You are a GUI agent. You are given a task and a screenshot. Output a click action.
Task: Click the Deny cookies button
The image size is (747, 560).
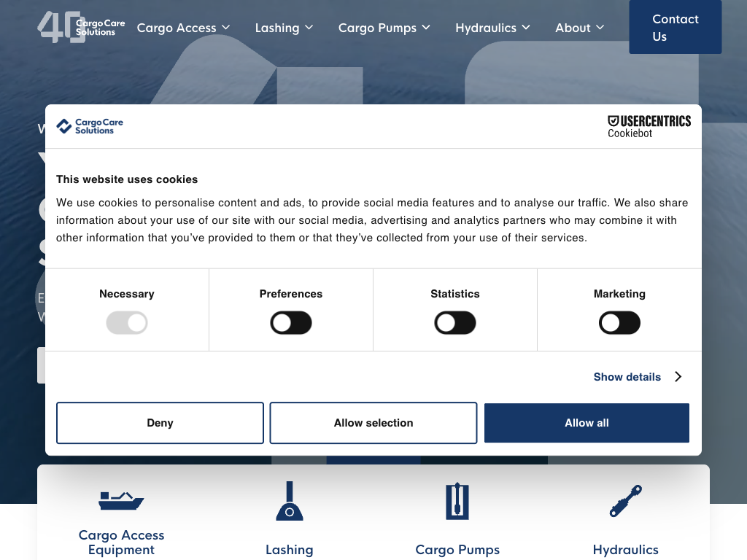pyautogui.click(x=160, y=423)
